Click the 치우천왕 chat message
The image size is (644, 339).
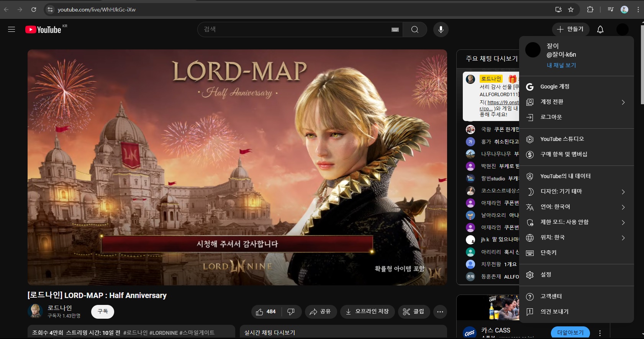coord(491,264)
